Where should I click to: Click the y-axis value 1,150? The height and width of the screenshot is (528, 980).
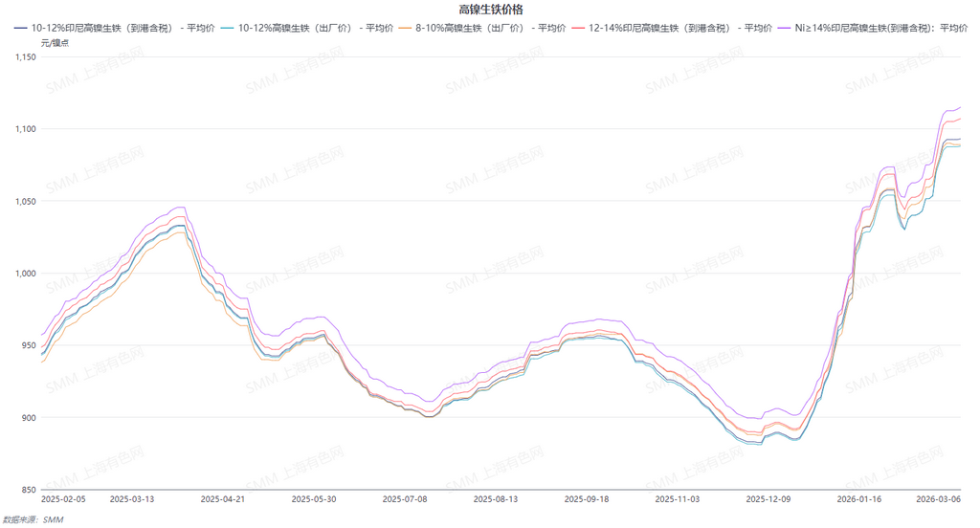26,56
